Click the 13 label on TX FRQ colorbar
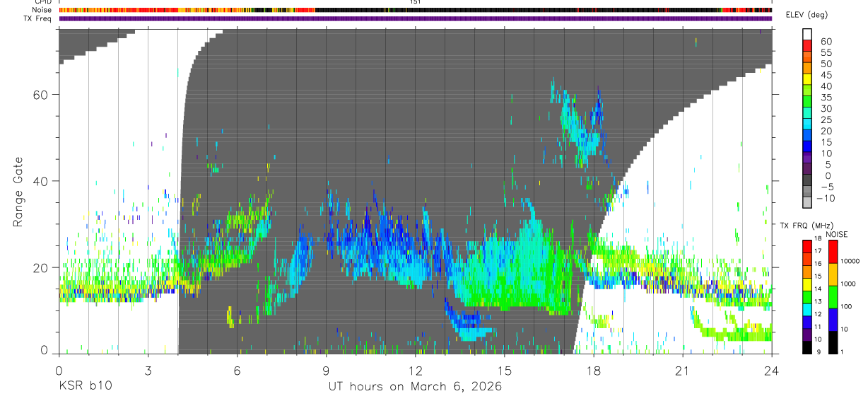Viewport: 868px width, 401px height. 818,301
